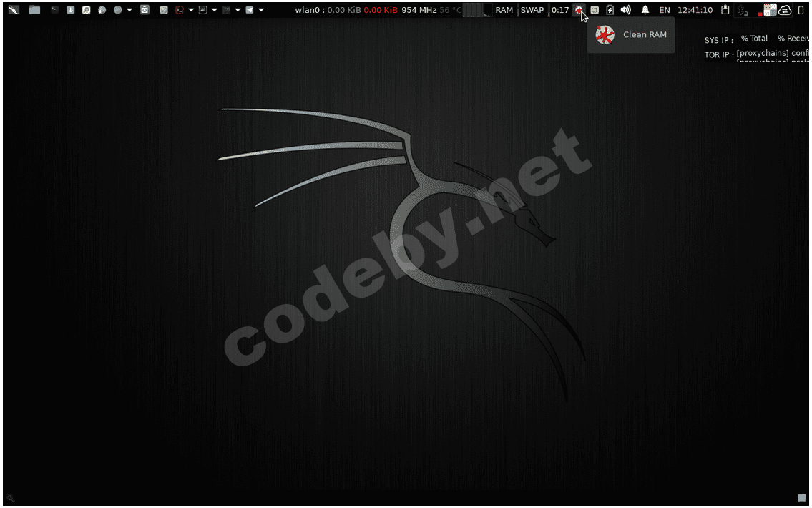Viewport: 812px width, 508px height.
Task: Click the small square at bottom-right corner
Action: (802, 498)
